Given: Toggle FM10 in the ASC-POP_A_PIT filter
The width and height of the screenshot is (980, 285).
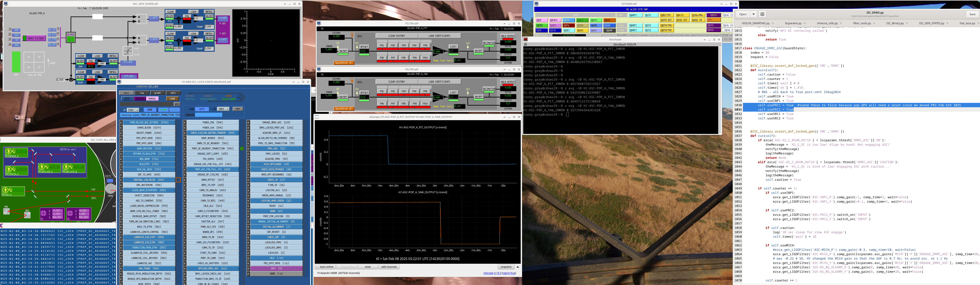Looking at the screenshot, I should [x=425, y=58].
